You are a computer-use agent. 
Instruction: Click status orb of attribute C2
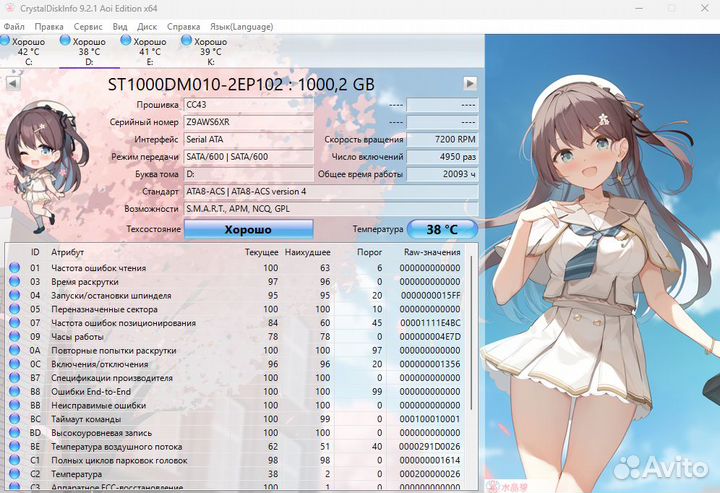pyautogui.click(x=14, y=474)
